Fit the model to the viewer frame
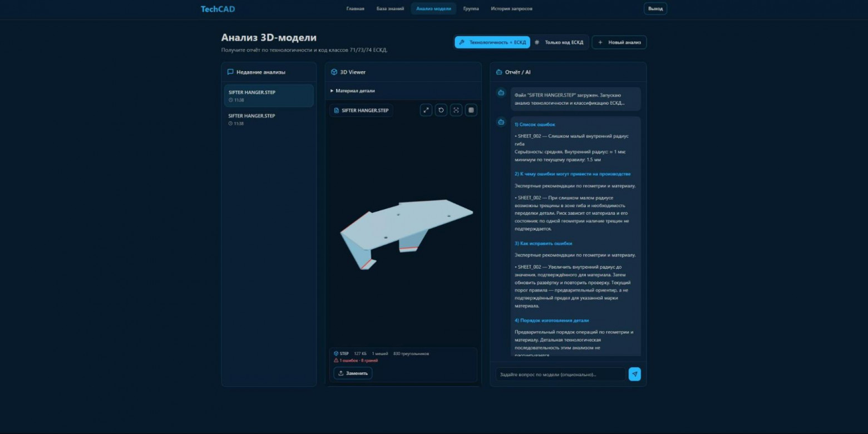Screen dimensions: 868x434 coord(456,110)
